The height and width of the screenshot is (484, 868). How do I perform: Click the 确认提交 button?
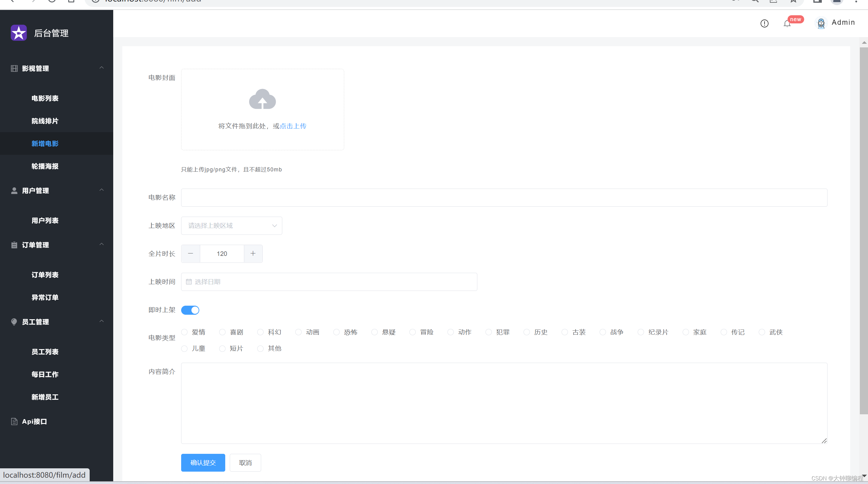[203, 463]
